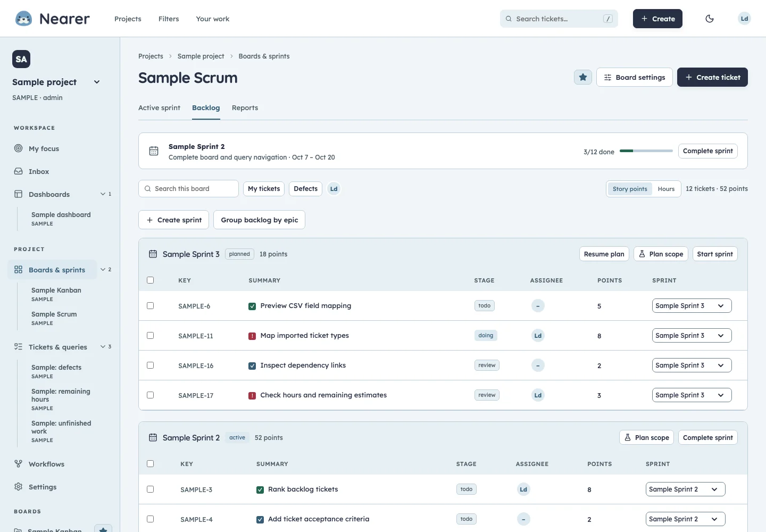The image size is (766, 532).
Task: Switch estimate view to Hours
Action: (x=666, y=189)
